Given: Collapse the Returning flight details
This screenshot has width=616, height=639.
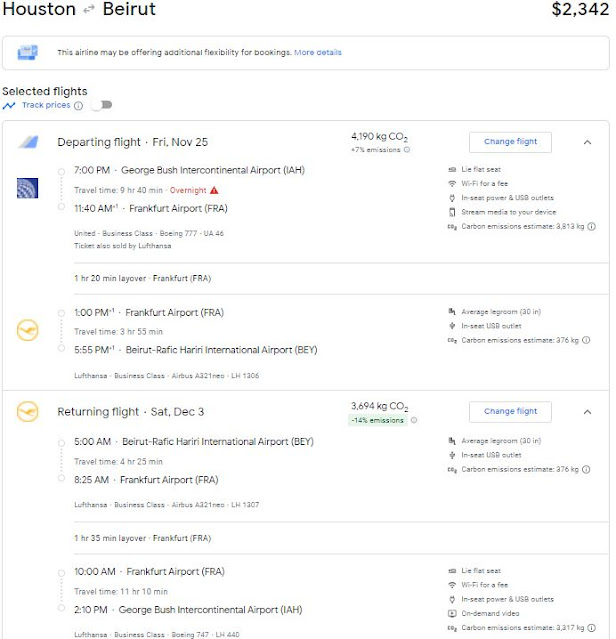Looking at the screenshot, I should coord(587,411).
